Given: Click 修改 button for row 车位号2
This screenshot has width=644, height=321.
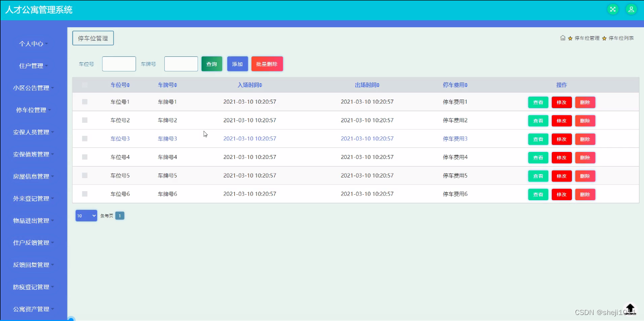Looking at the screenshot, I should [561, 120].
